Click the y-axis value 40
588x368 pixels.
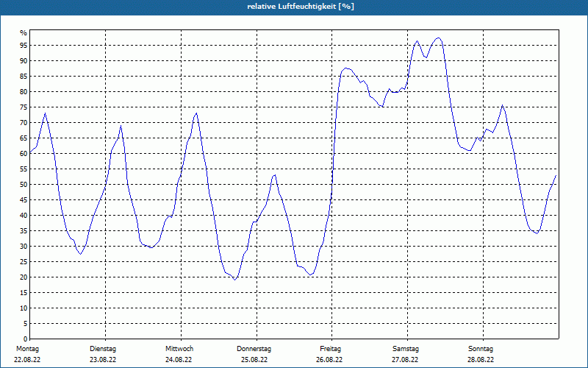[24, 216]
